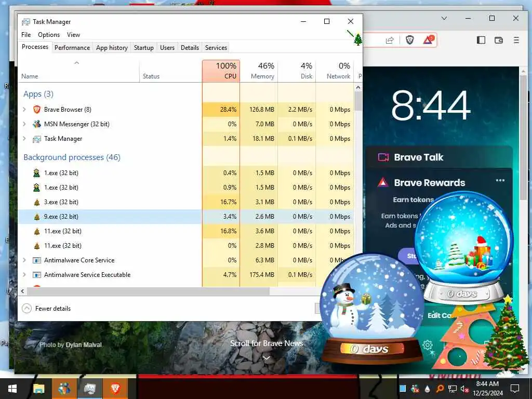Click the network tray icon

tap(453, 389)
